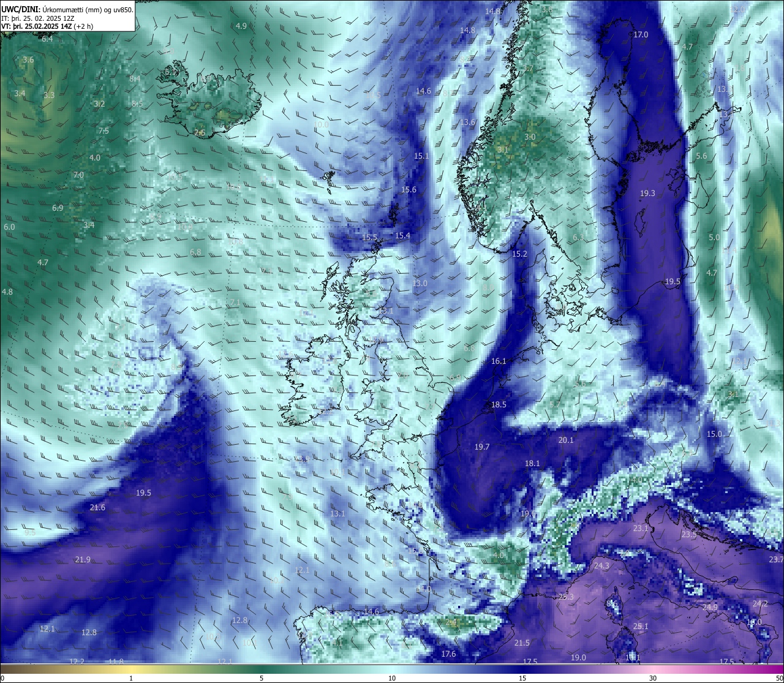Click the color scale near the 5 tick

(262, 668)
